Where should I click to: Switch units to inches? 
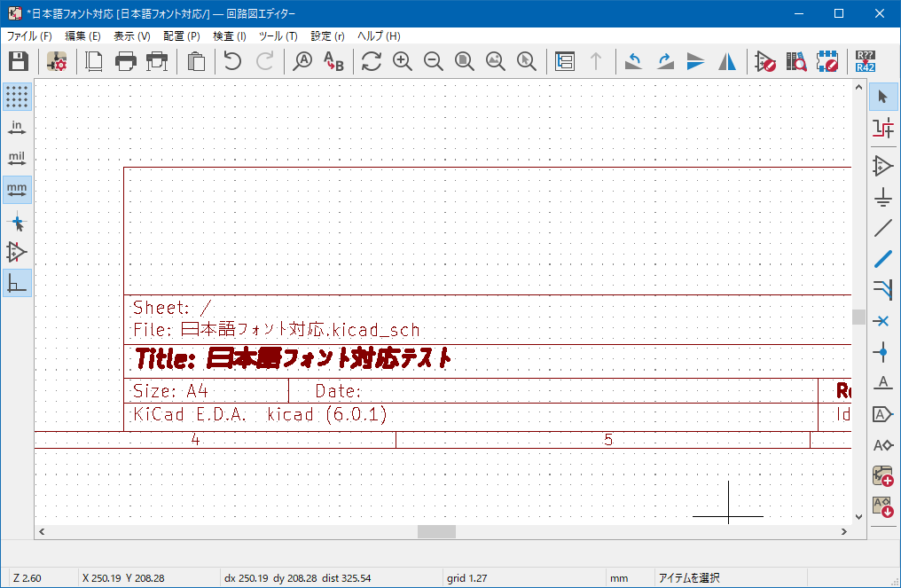17,128
